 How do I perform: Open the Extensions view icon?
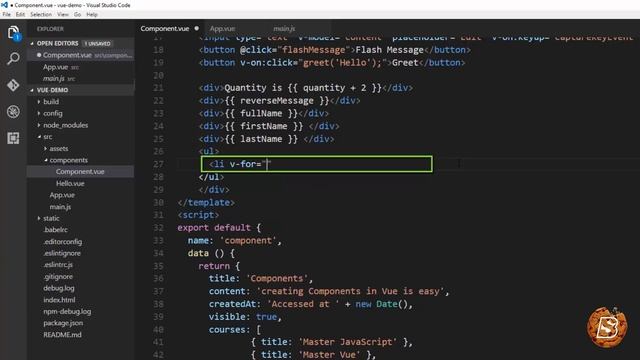tap(13, 138)
